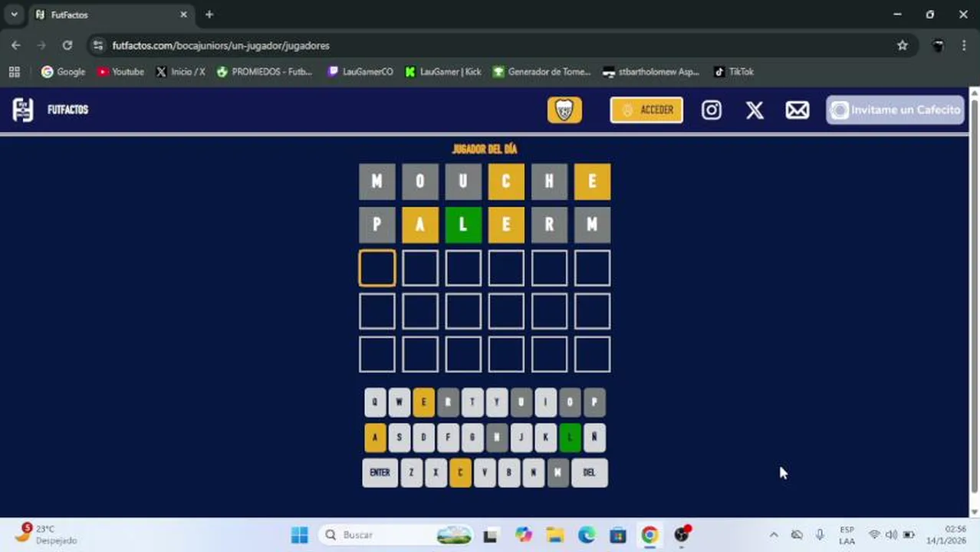
Task: Open the X (Twitter) icon in the header
Action: [x=755, y=110]
